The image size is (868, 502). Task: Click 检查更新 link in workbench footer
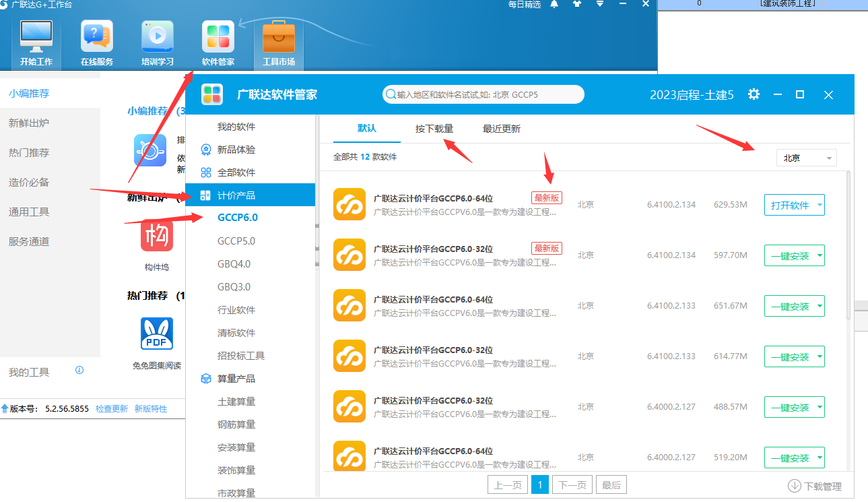point(112,408)
